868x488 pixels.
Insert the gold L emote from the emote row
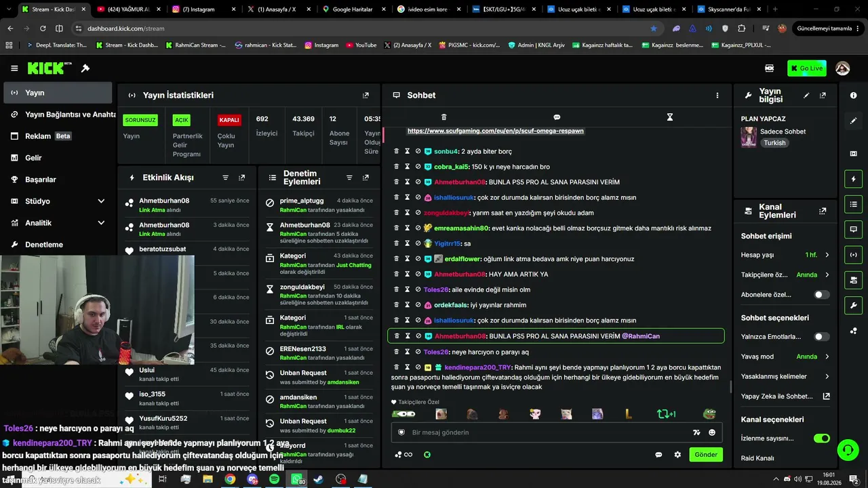point(629,414)
